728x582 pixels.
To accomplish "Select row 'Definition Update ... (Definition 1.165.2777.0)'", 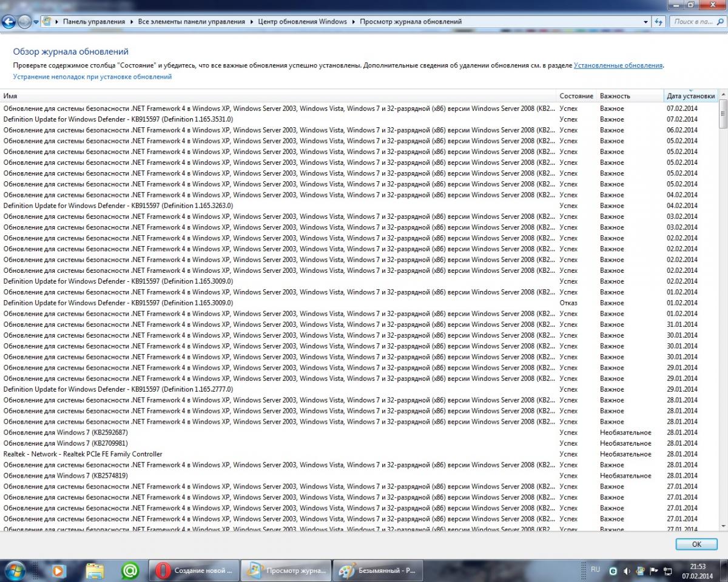I will tap(359, 389).
